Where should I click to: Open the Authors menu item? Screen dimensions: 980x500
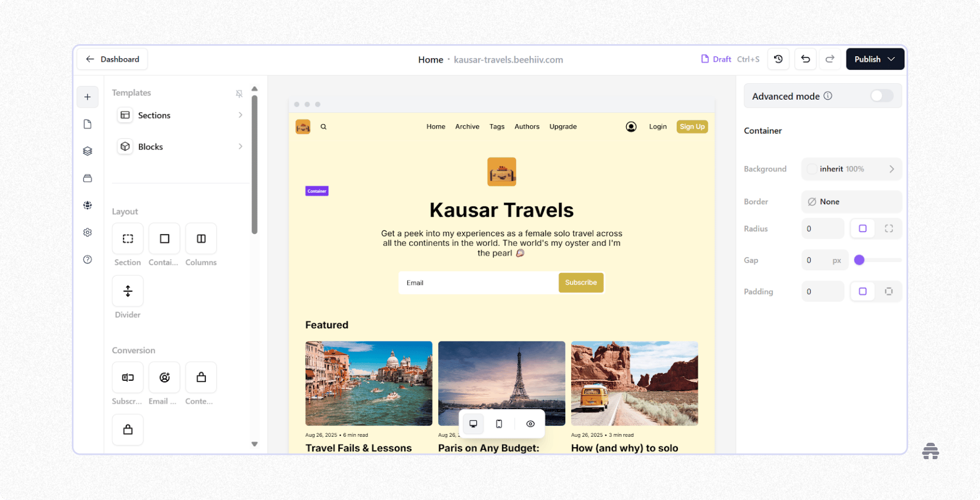pyautogui.click(x=526, y=126)
